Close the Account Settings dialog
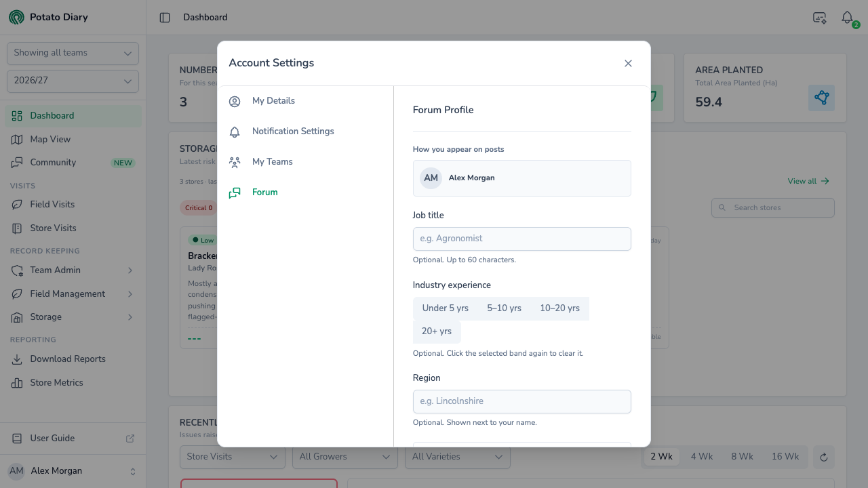This screenshot has height=488, width=868. (x=628, y=63)
